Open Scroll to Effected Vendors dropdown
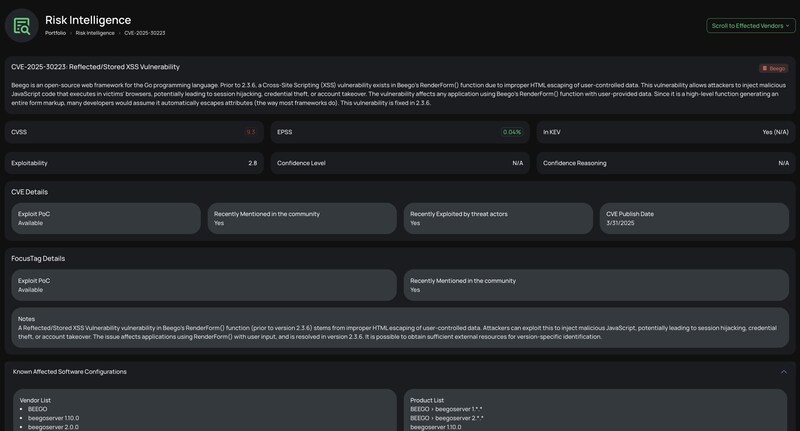Screen dimensions: 800x431 (751, 26)
